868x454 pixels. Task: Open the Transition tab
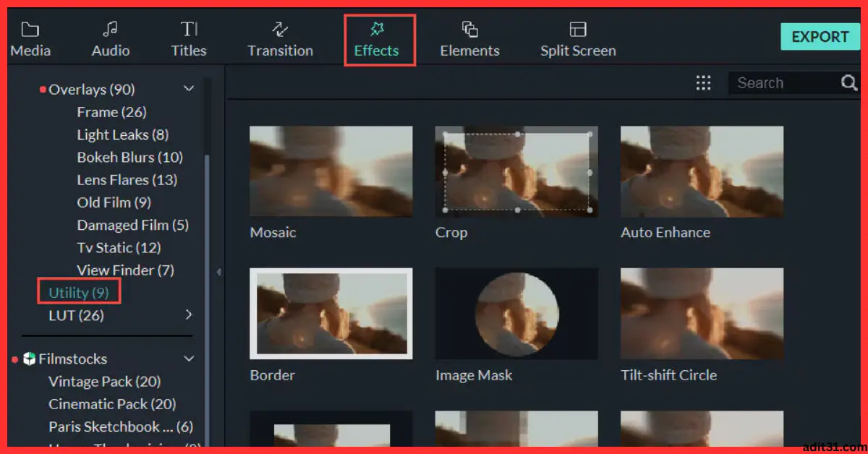(280, 40)
